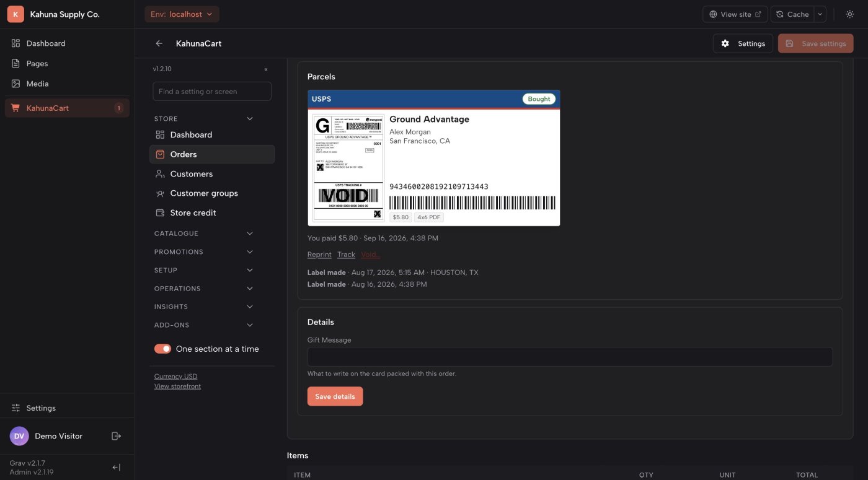The width and height of the screenshot is (868, 480).
Task: Click the Save details button
Action: click(x=335, y=396)
